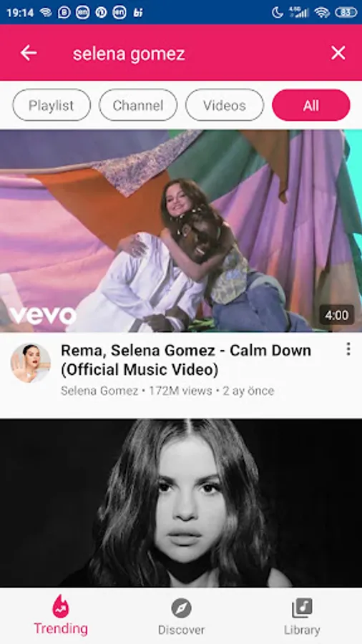Viewport: 362px width, 644px height.
Task: Open the Trending flame icon
Action: coord(61,607)
